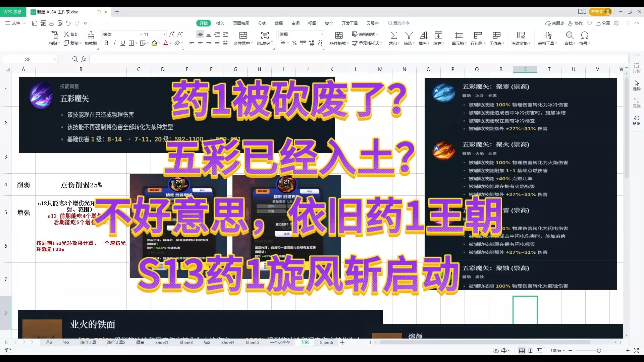Pick the fill color bucket swatch

154,43
